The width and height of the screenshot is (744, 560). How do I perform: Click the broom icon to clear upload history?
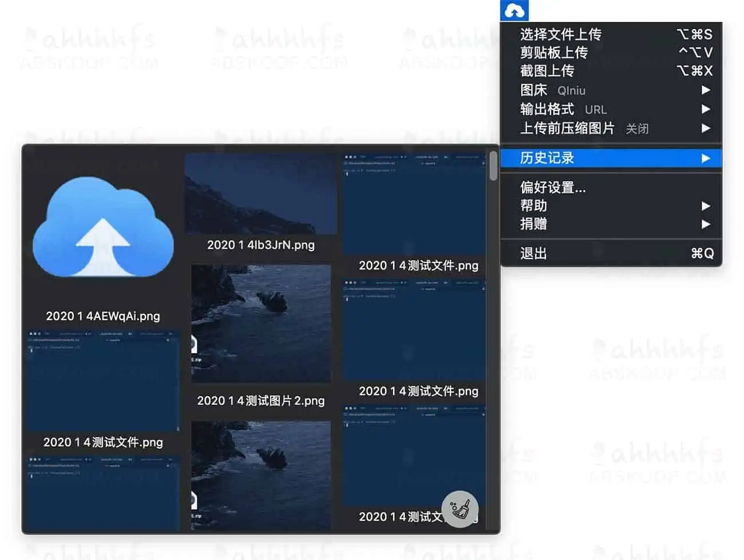[460, 508]
